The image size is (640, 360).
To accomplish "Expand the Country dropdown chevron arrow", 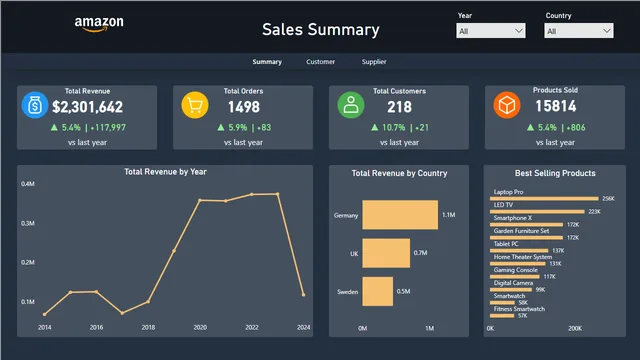I will [607, 31].
